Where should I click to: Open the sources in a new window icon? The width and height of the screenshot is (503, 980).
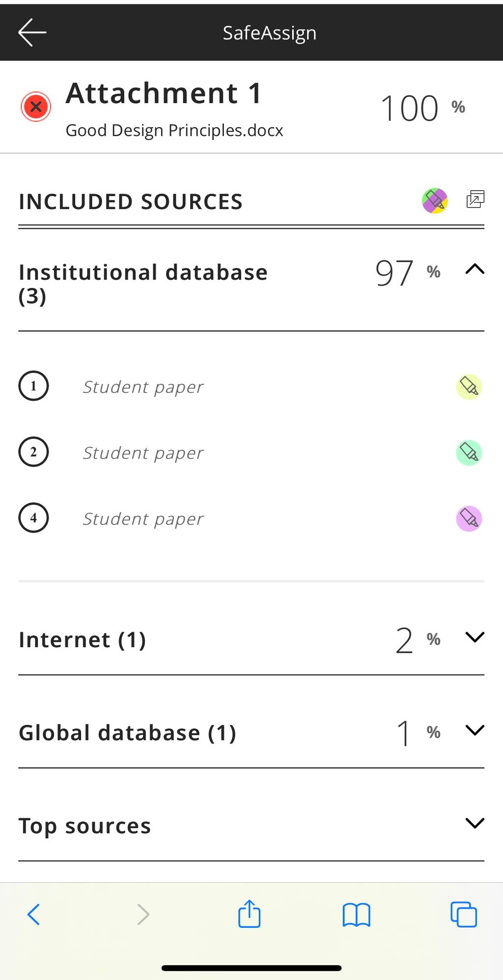(475, 199)
